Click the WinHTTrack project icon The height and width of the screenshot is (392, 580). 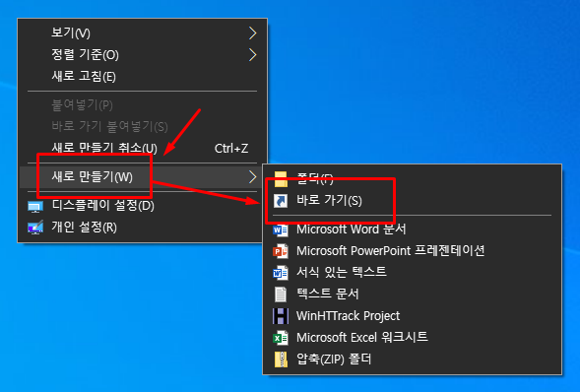click(x=281, y=316)
